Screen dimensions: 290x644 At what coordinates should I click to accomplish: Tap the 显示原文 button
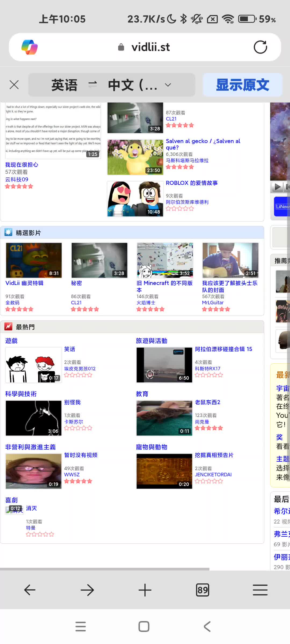(x=242, y=85)
